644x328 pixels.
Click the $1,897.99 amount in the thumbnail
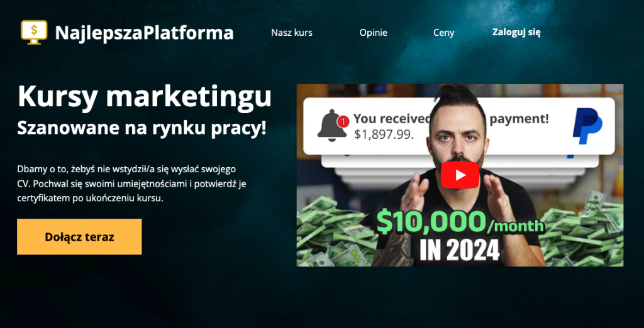tap(384, 134)
